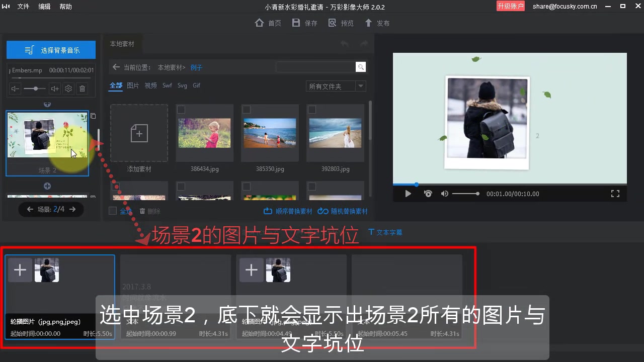Mute the preview player sound

[x=445, y=194]
